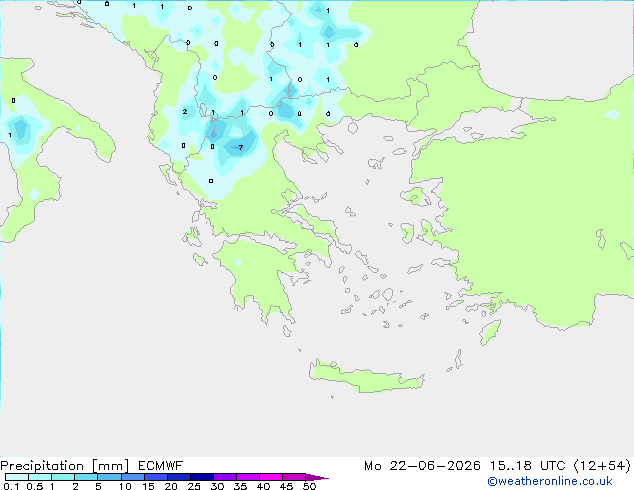
Task: Click the '15..18 UTC' time range text
Action: click(528, 466)
